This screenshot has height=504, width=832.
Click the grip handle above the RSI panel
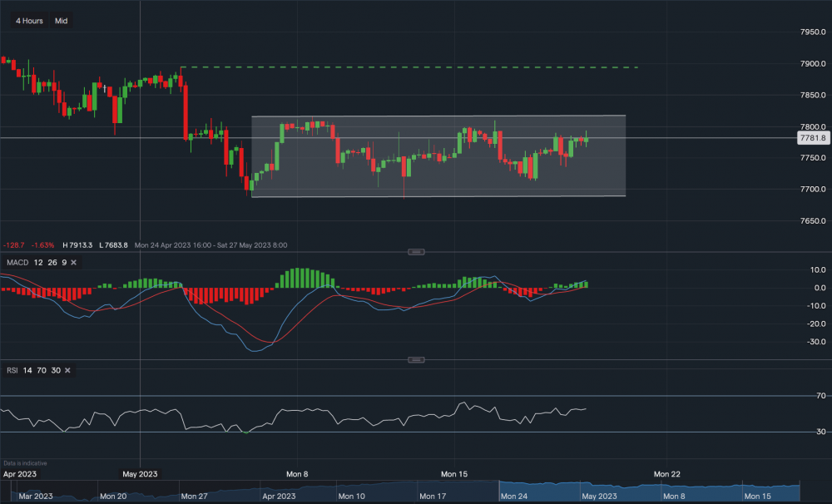tap(416, 358)
